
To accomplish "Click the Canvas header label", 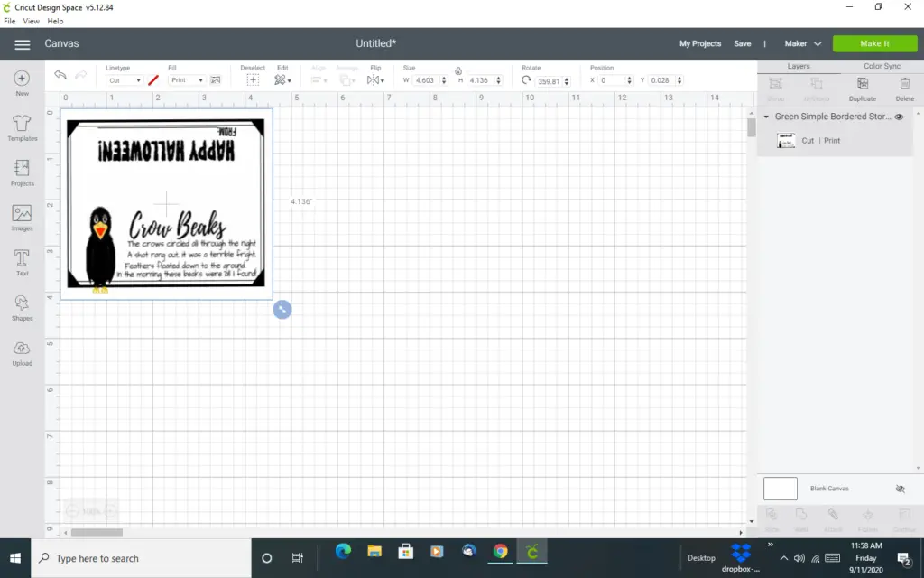I will (x=61, y=43).
